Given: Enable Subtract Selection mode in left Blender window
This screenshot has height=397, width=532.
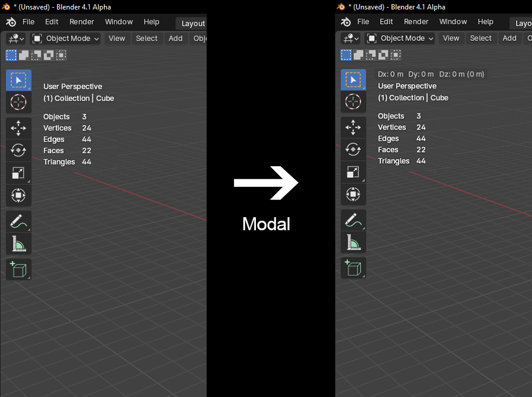Looking at the screenshot, I should 36,55.
